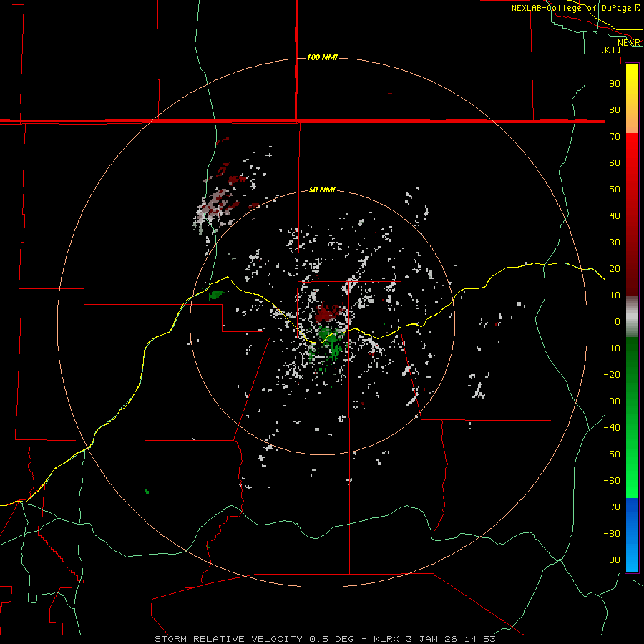Image resolution: width=644 pixels, height=644 pixels.
Task: Click the bright green segment of color bar
Action: [x=632, y=472]
